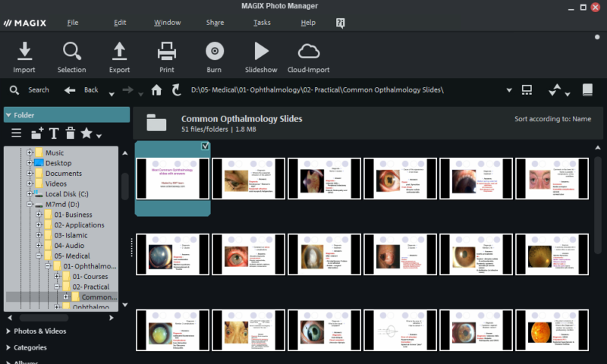The width and height of the screenshot is (607, 364).
Task: Select the orange retina slide thumbnail
Action: [x=552, y=331]
